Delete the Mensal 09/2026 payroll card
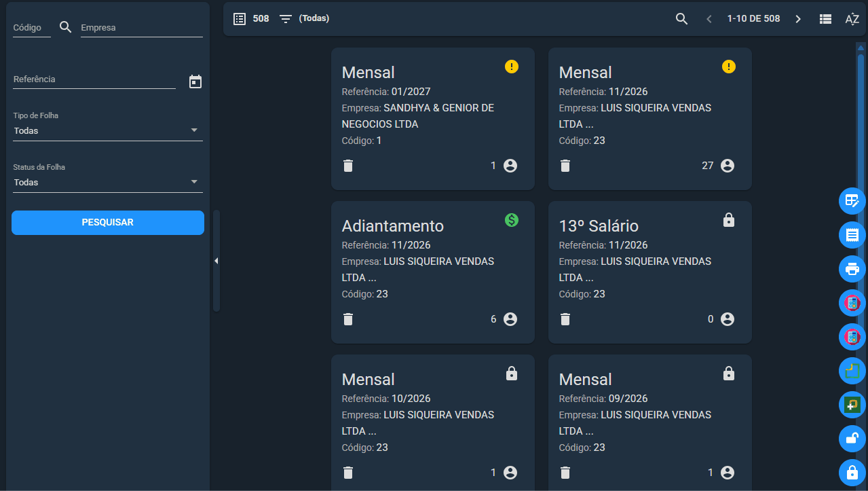Viewport: 868px width, 491px height. 565,473
